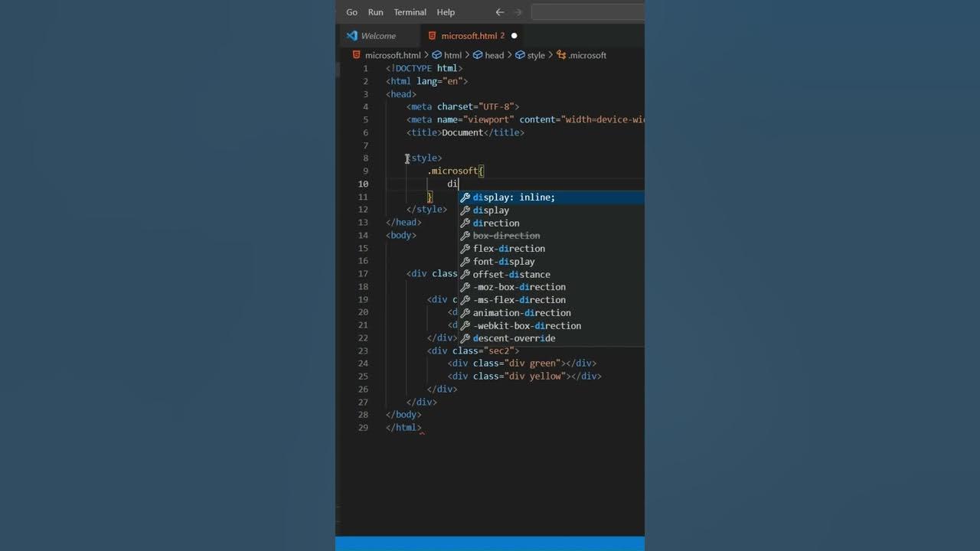Click the closing </html> tag
Screen dimensions: 980x551
(403, 427)
